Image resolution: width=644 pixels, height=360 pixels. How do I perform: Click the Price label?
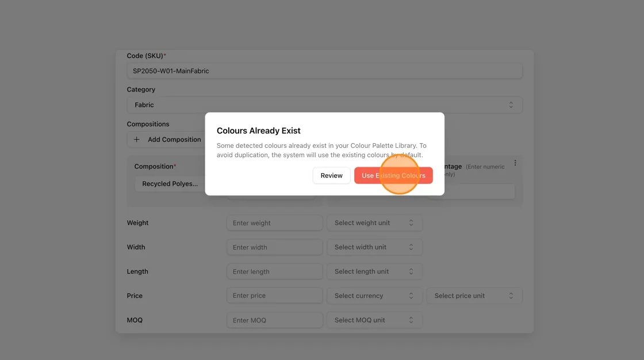[135, 296]
